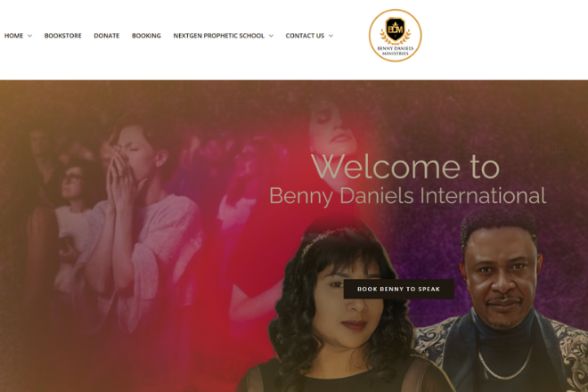Click the BDM shield emblem inside the logo
The width and height of the screenshot is (588, 392).
pos(396,29)
